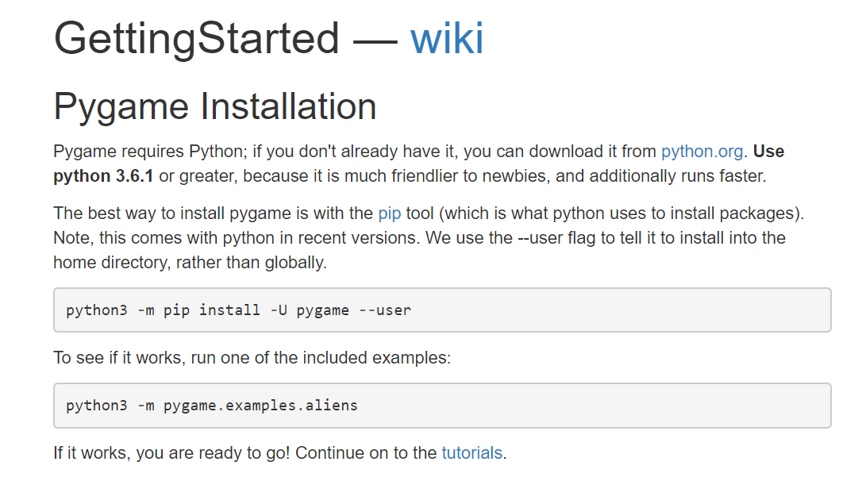Open the pip tool link
Screen dimensions: 862x504
pyautogui.click(x=389, y=214)
